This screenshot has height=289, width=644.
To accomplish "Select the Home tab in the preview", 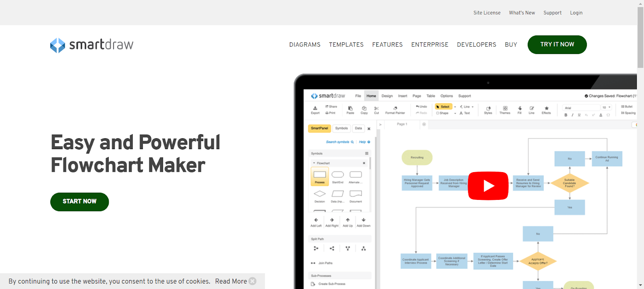I will 371,96.
